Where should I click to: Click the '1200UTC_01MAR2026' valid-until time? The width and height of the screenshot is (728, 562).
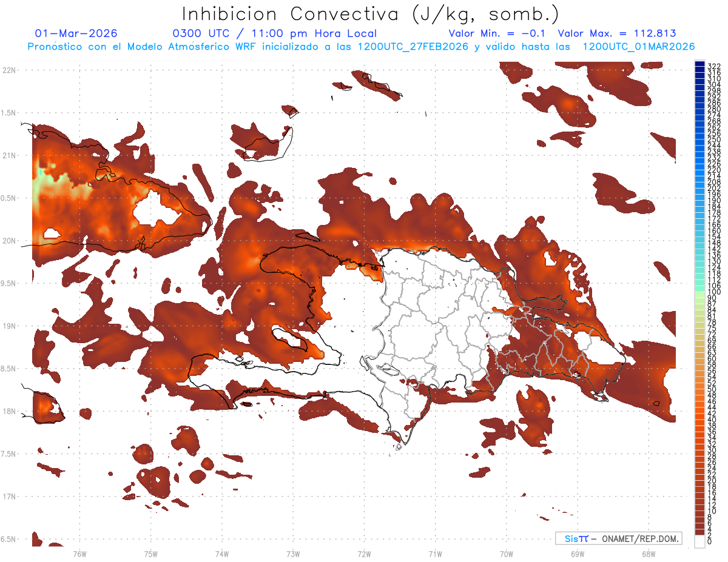click(639, 47)
